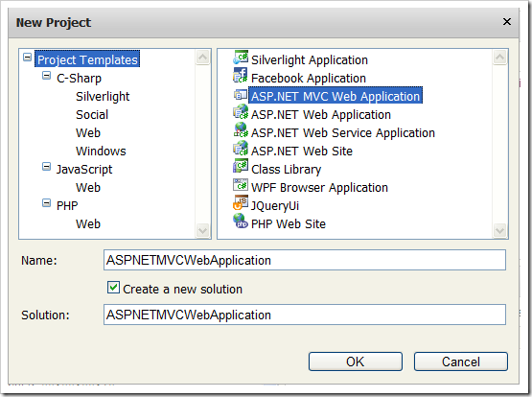The width and height of the screenshot is (532, 397).
Task: Click the tree panel scroll up arrow
Action: coord(202,57)
